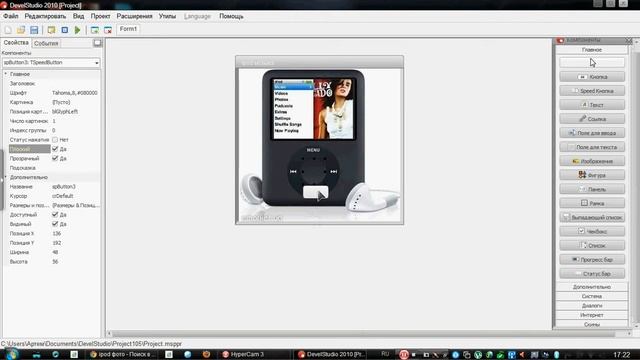Click the Windows Start orb
Screen dimensions: 640x360
click(11, 353)
